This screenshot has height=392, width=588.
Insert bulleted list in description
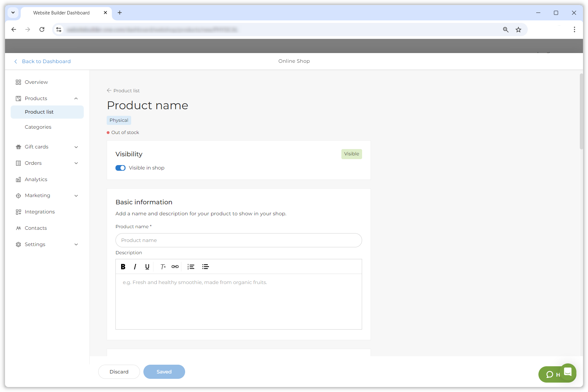tap(206, 267)
